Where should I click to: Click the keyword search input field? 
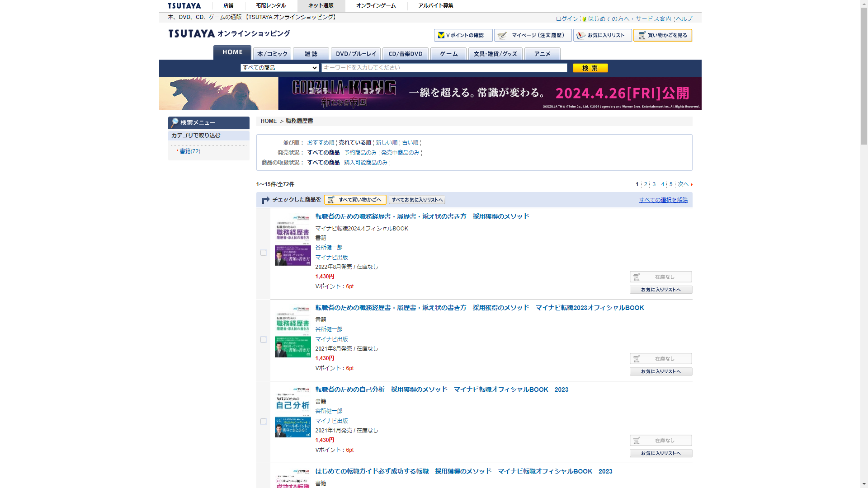tap(444, 68)
